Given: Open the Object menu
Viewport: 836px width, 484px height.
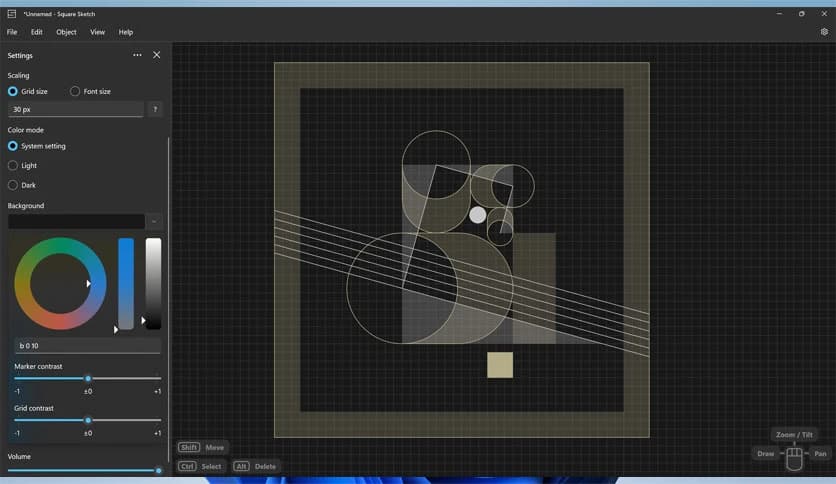Looking at the screenshot, I should (x=66, y=32).
